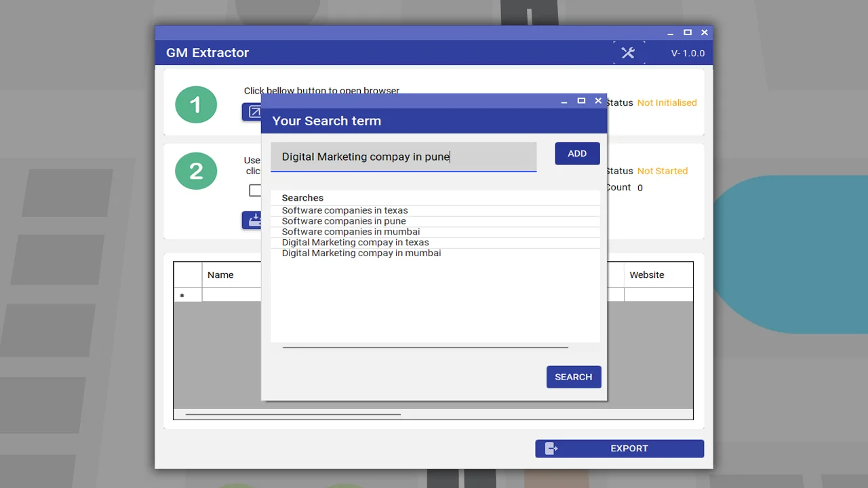Close the GM Extractor main window
The height and width of the screenshot is (488, 868).
point(705,33)
